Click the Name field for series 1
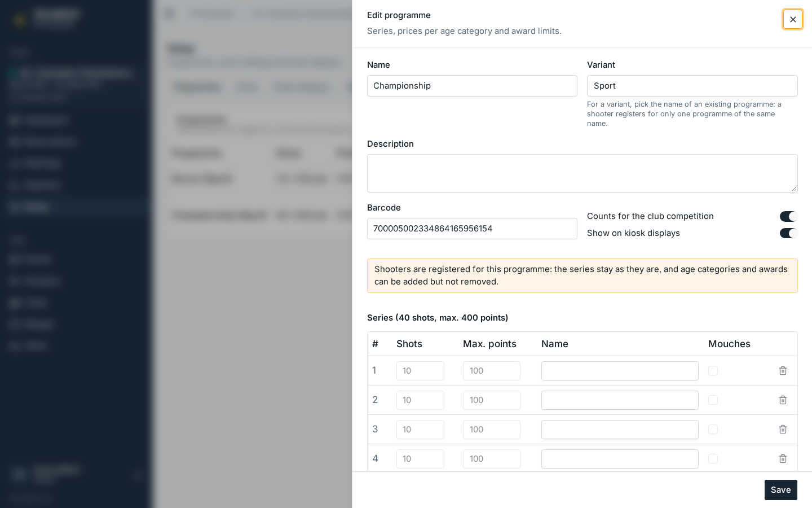This screenshot has height=508, width=812. [x=620, y=371]
